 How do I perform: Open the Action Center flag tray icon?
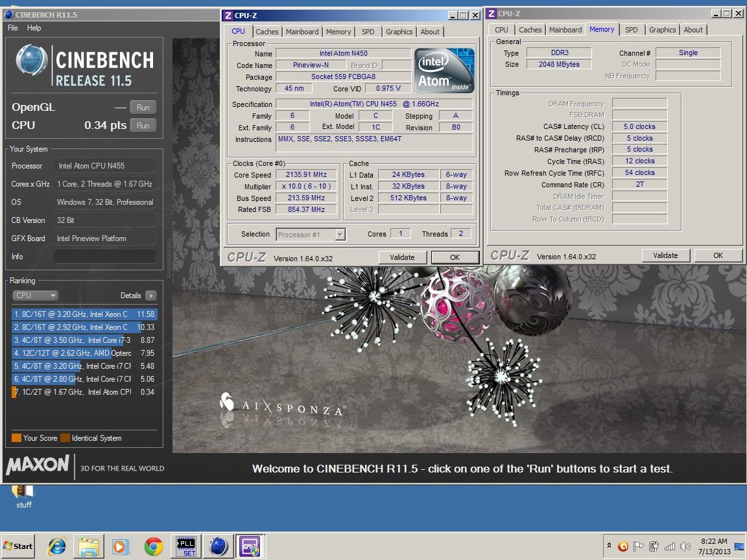[638, 546]
